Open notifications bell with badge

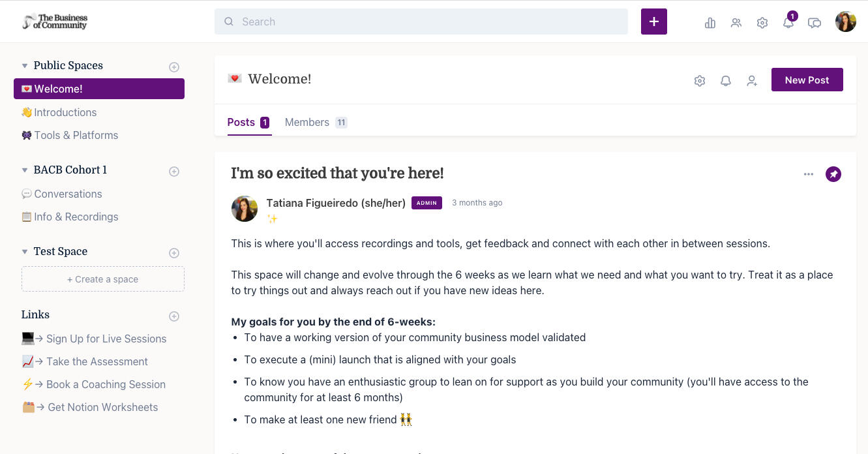(x=788, y=23)
